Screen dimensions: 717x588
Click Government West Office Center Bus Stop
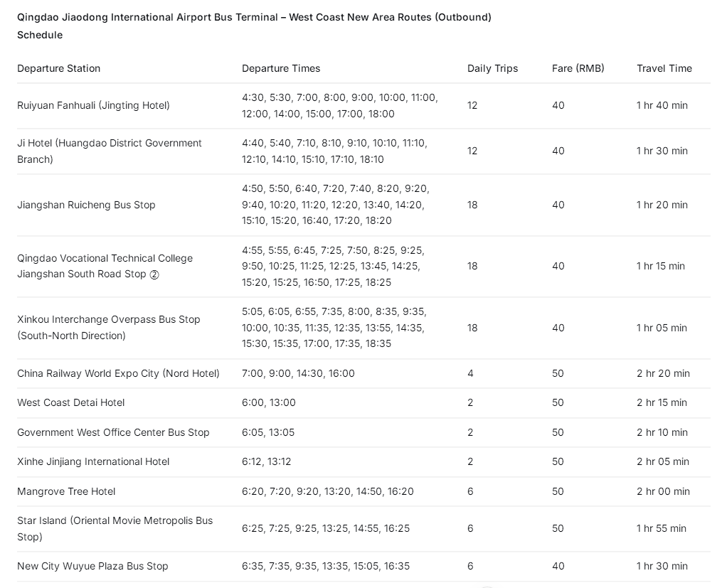point(113,432)
